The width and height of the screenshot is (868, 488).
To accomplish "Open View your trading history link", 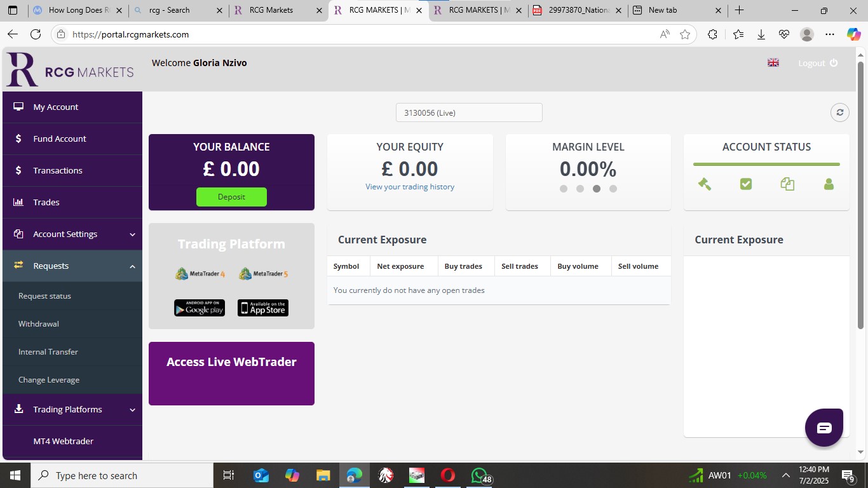I will click(x=410, y=187).
